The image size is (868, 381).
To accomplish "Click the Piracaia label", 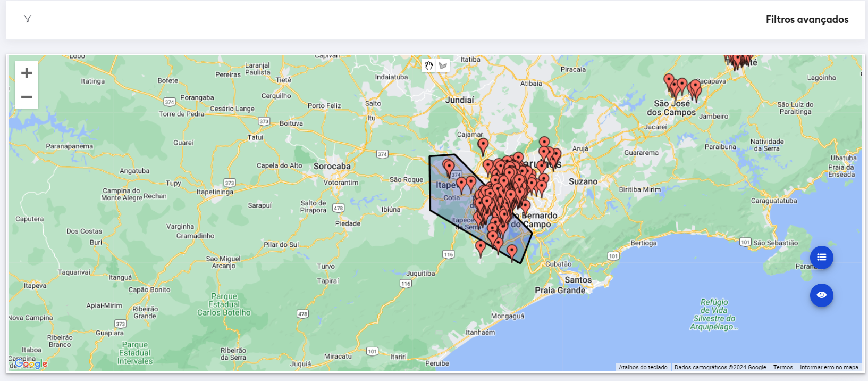I will (573, 69).
